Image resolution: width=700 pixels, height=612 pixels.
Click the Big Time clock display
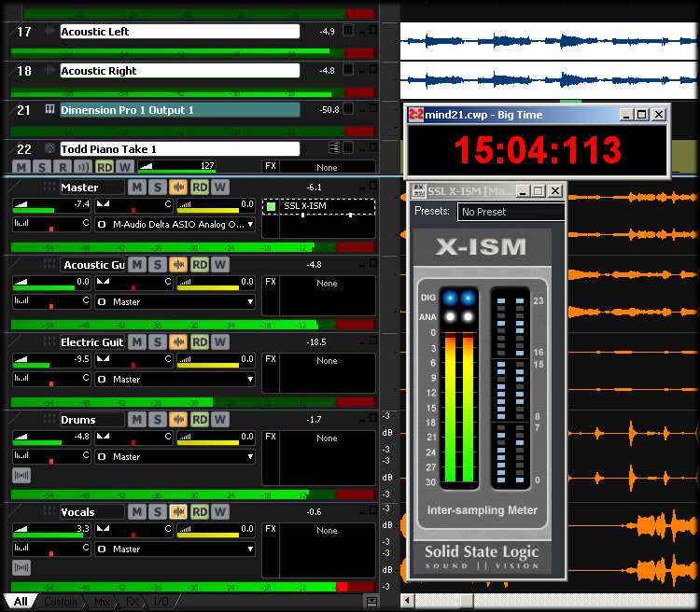(537, 150)
